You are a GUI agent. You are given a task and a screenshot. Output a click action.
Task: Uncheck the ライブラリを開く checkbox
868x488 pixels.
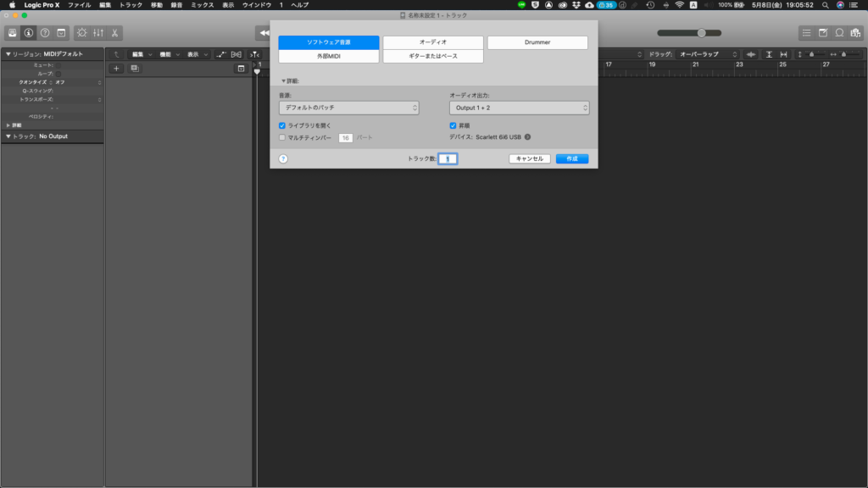click(282, 125)
